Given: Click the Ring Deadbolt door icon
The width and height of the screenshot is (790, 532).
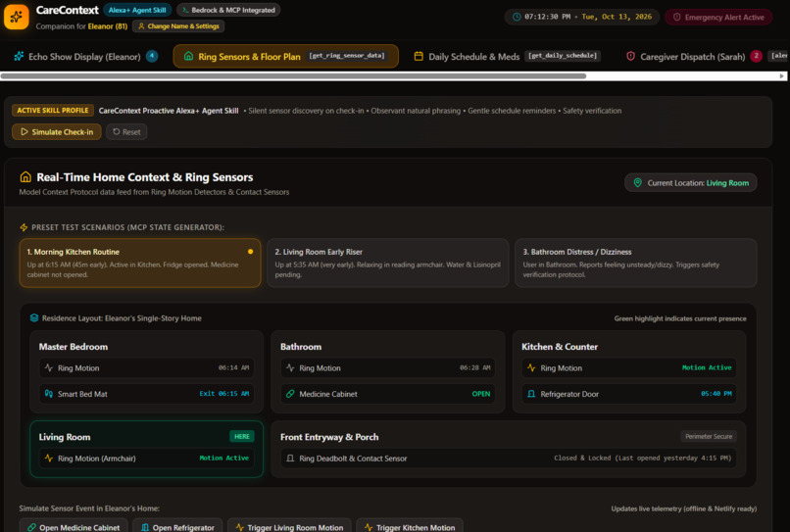Looking at the screenshot, I should pos(290,458).
